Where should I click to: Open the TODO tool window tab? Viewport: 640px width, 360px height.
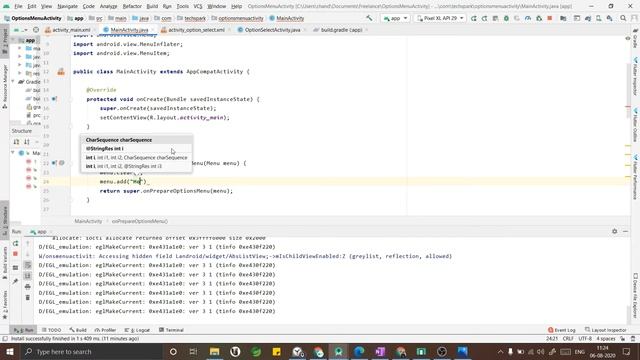click(51, 330)
